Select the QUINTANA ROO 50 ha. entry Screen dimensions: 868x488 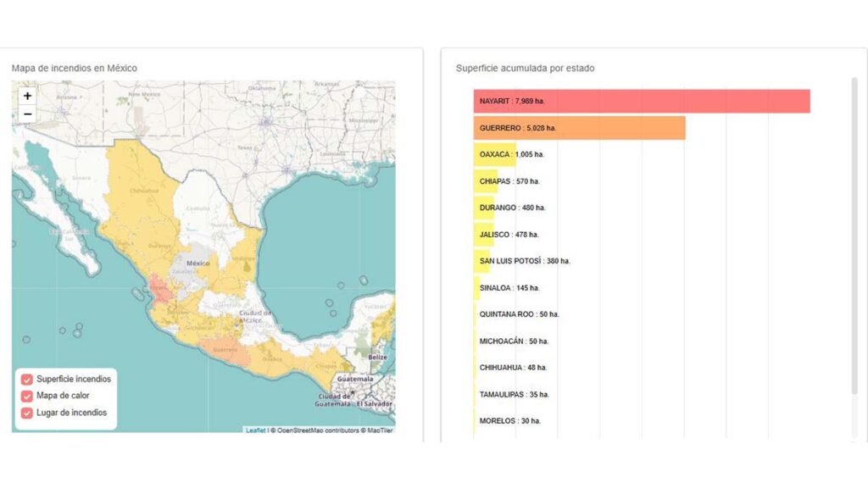tap(519, 314)
